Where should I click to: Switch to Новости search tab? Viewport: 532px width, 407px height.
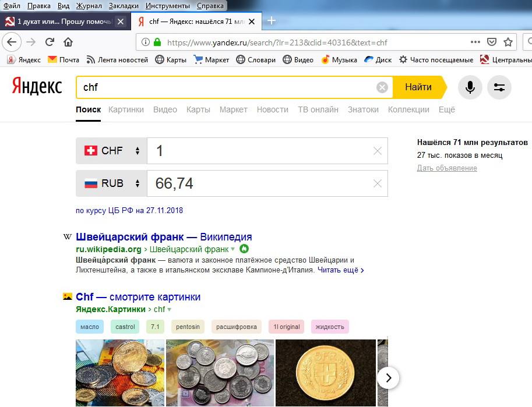pos(273,109)
